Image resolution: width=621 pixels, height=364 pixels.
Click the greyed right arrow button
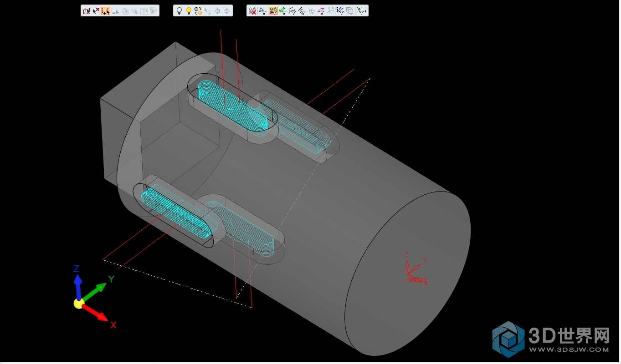coord(227,11)
